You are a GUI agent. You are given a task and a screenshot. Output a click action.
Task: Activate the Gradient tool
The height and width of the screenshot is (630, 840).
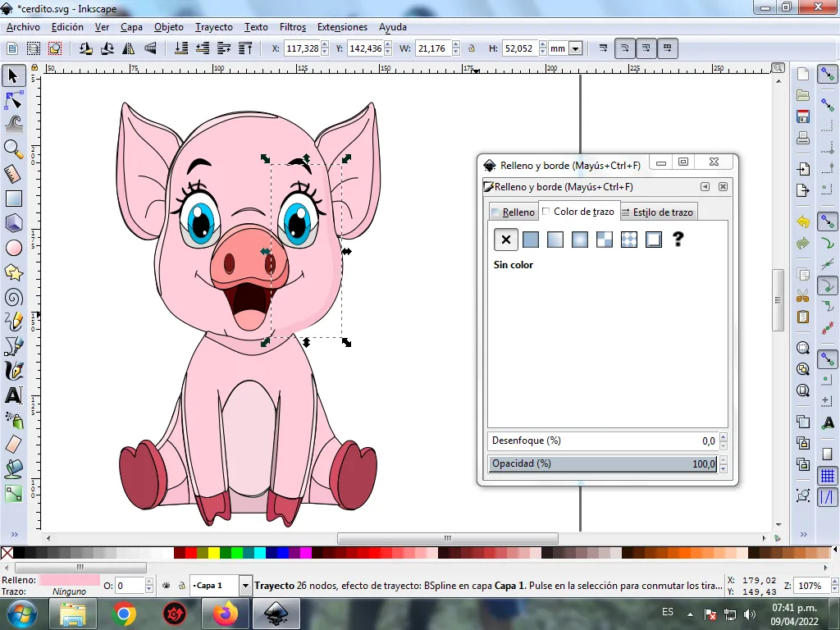13,494
